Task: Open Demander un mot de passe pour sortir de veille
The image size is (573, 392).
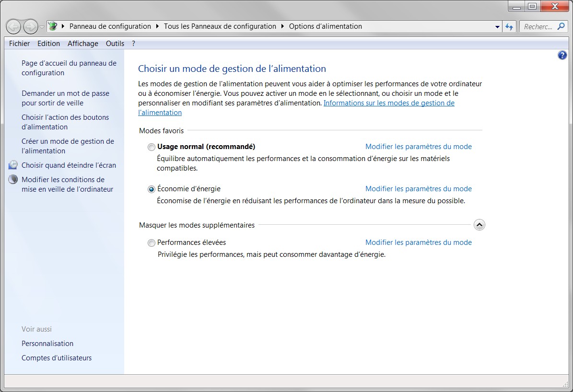Action: 65,98
